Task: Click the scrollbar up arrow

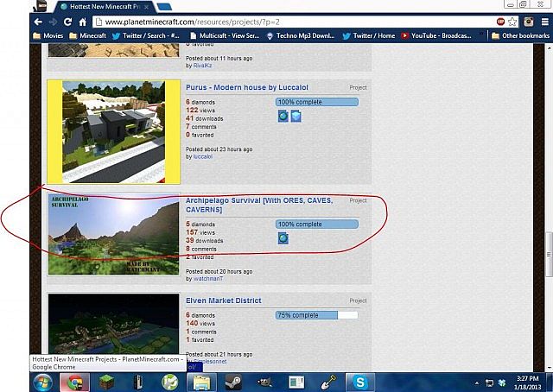Action: (550, 47)
